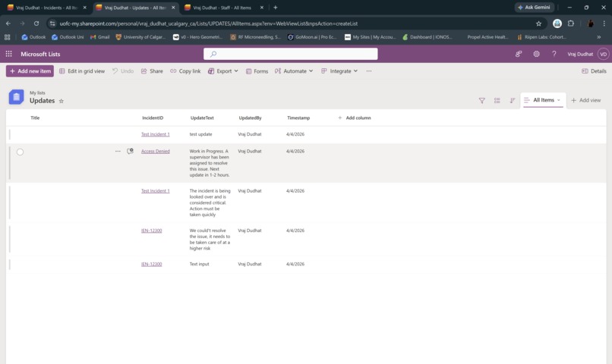
Task: Open the Access Denied incident link
Action: click(x=156, y=151)
